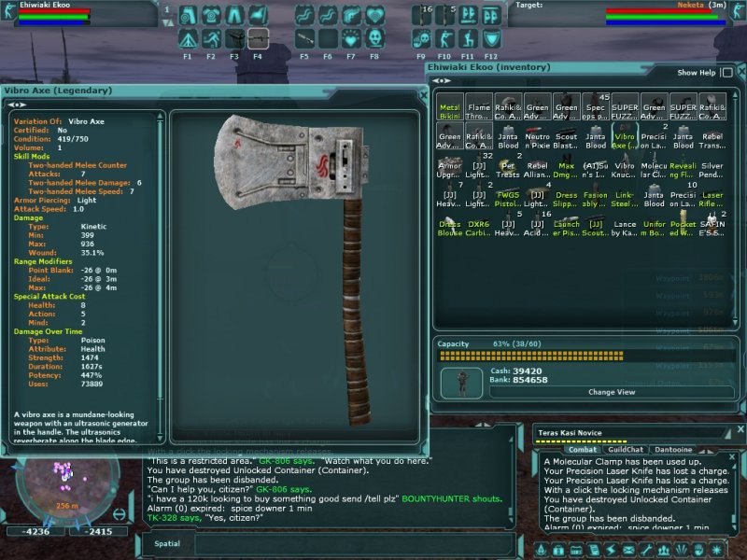Close the Vibro Axe (Legendary) window

pos(424,95)
